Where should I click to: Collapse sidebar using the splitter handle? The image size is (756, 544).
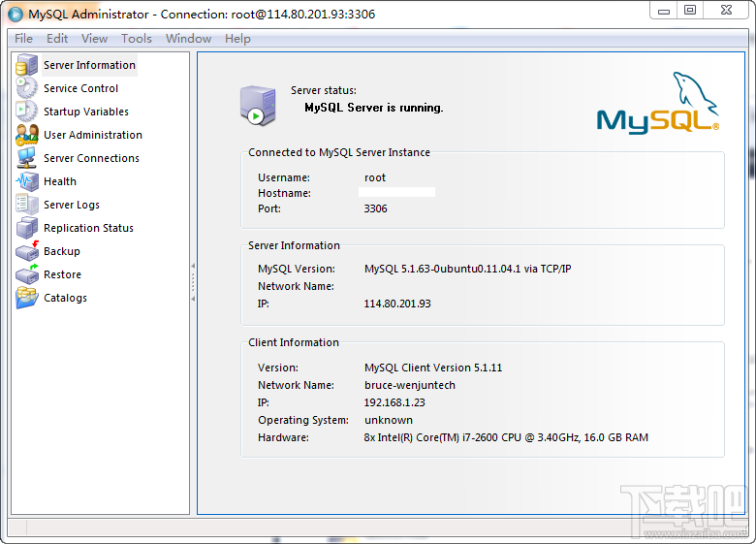tap(193, 282)
